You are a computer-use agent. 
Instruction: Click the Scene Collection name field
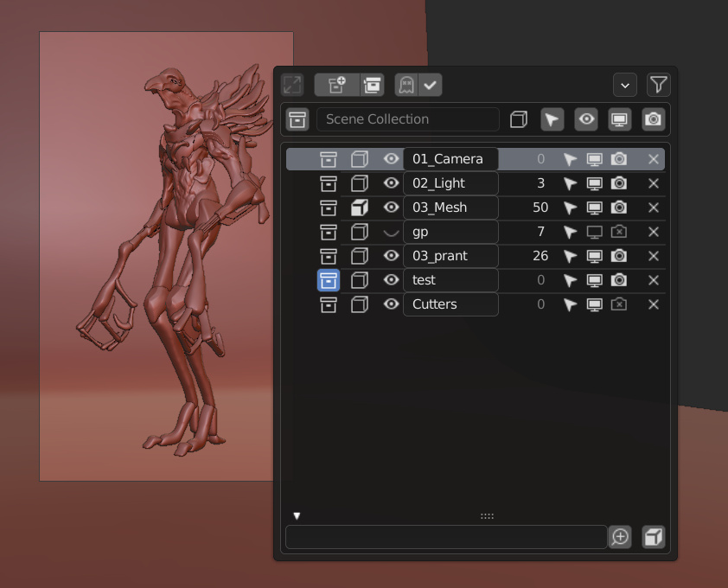pyautogui.click(x=407, y=119)
